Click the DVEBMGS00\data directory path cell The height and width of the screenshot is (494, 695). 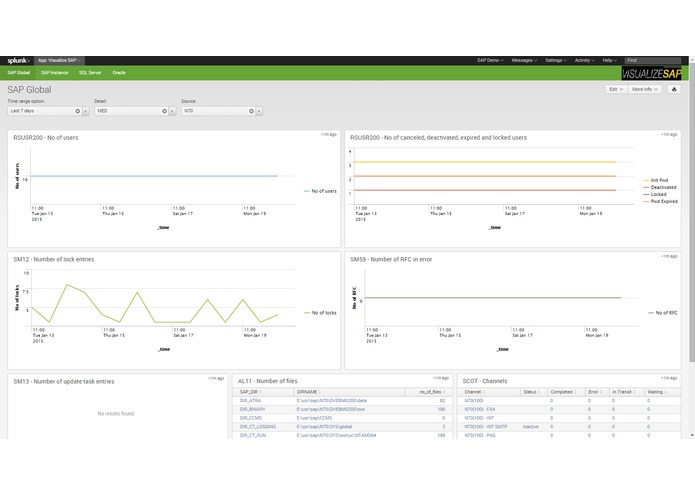(332, 401)
